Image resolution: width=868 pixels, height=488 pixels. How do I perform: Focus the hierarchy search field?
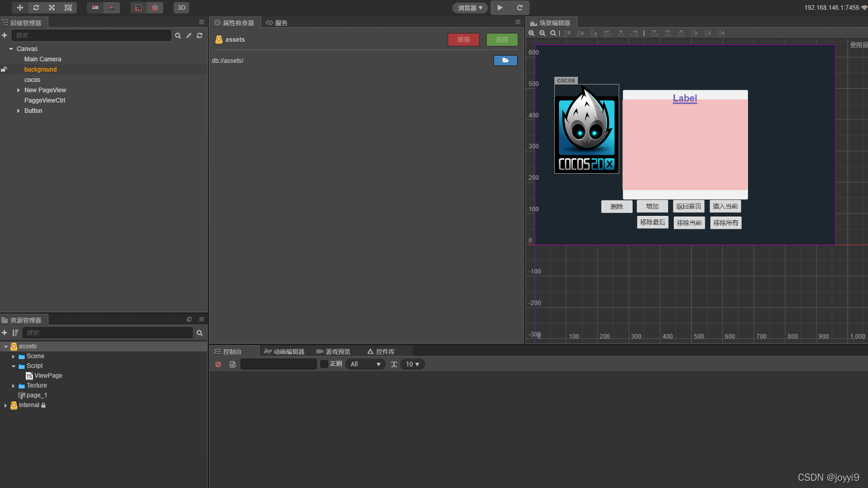click(x=91, y=36)
